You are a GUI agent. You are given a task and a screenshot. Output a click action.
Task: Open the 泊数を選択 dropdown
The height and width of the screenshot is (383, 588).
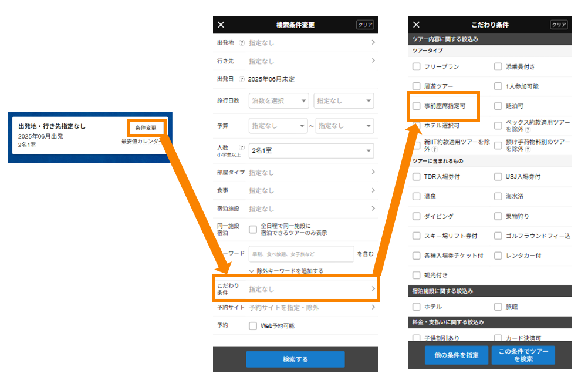(279, 101)
